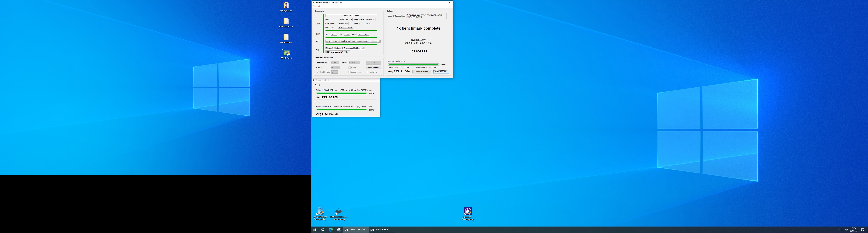Open the File menu in HWBOT
Image resolution: width=868 pixels, height=233 pixels.
pyautogui.click(x=314, y=6)
